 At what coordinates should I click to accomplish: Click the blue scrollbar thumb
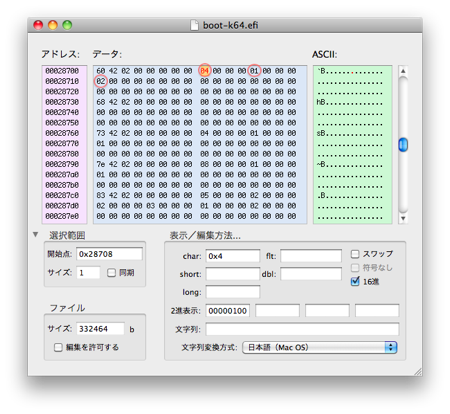(x=403, y=145)
